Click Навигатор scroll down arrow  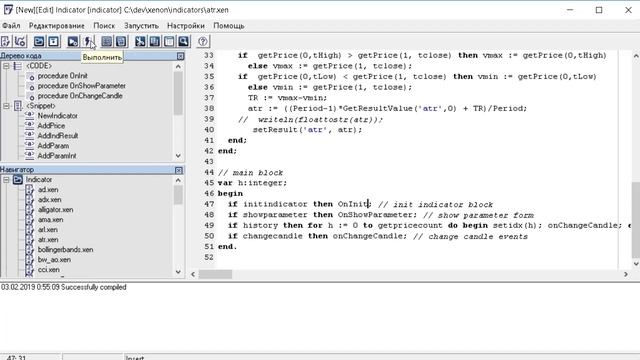[x=178, y=272]
